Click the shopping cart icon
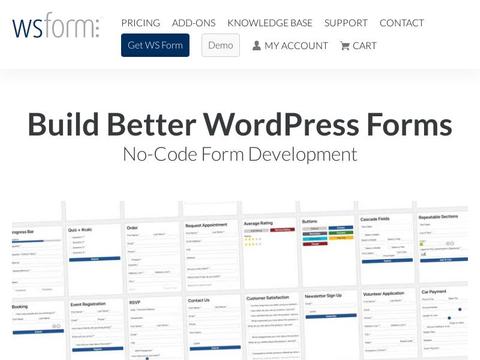 coord(345,46)
